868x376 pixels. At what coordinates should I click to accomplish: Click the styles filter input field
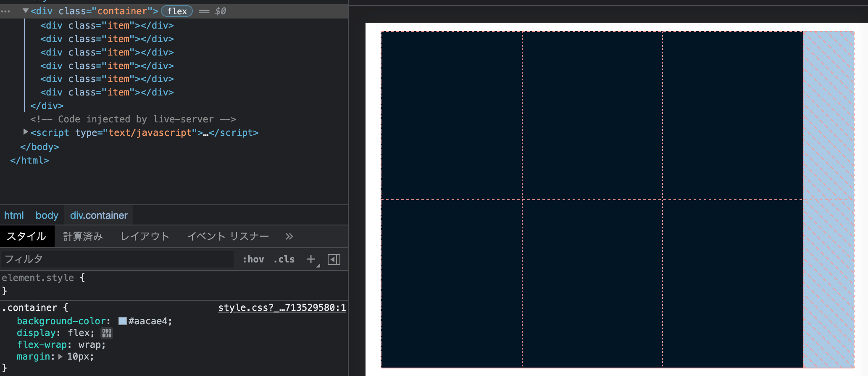[117, 259]
